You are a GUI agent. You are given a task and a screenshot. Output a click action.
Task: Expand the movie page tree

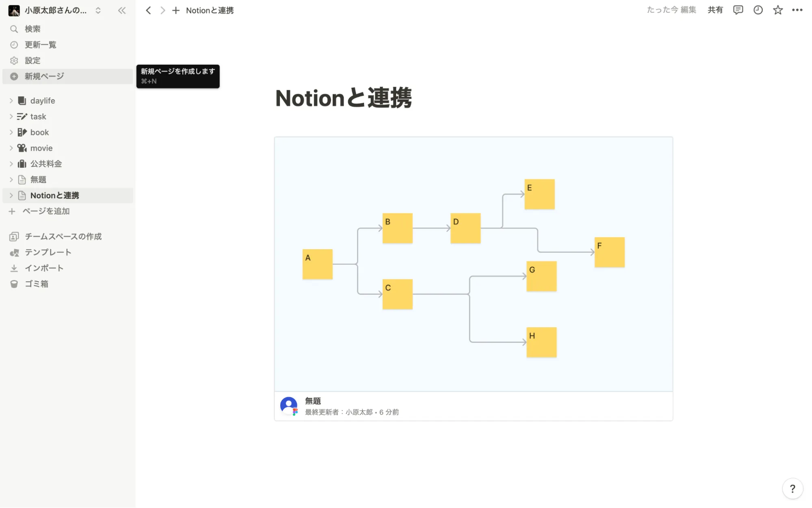[11, 148]
